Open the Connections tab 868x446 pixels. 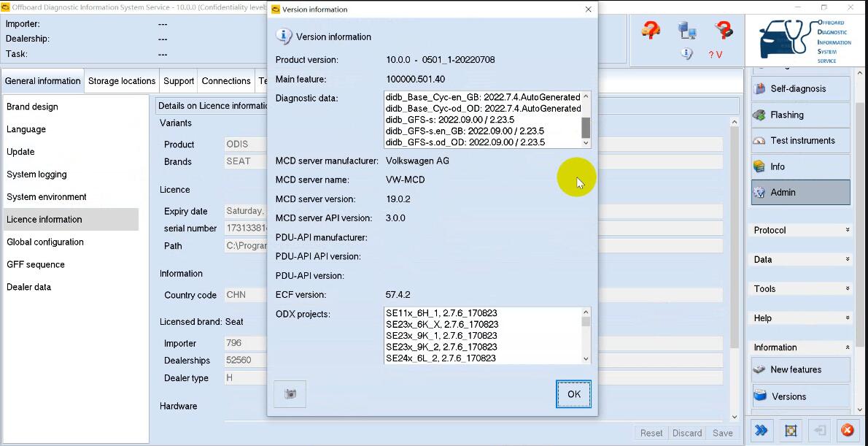click(226, 81)
